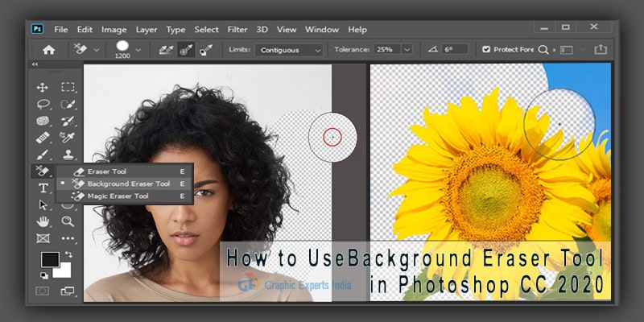Click the 6° angle input field
This screenshot has width=644, height=322.
(455, 49)
